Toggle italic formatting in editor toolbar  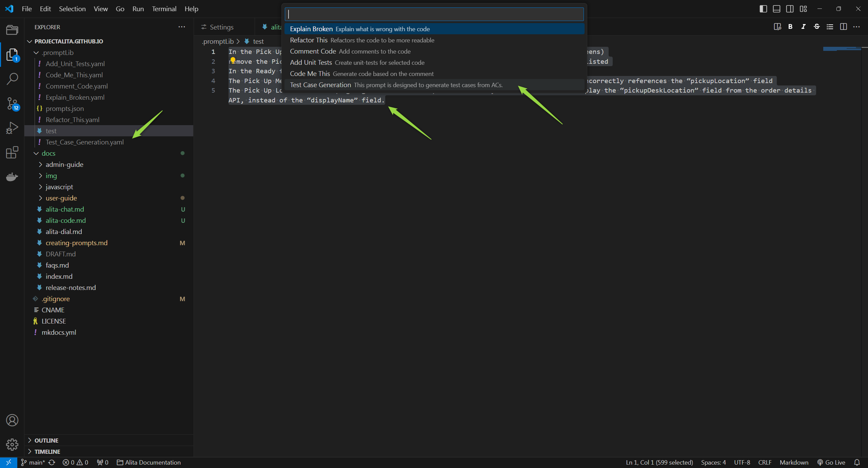804,27
